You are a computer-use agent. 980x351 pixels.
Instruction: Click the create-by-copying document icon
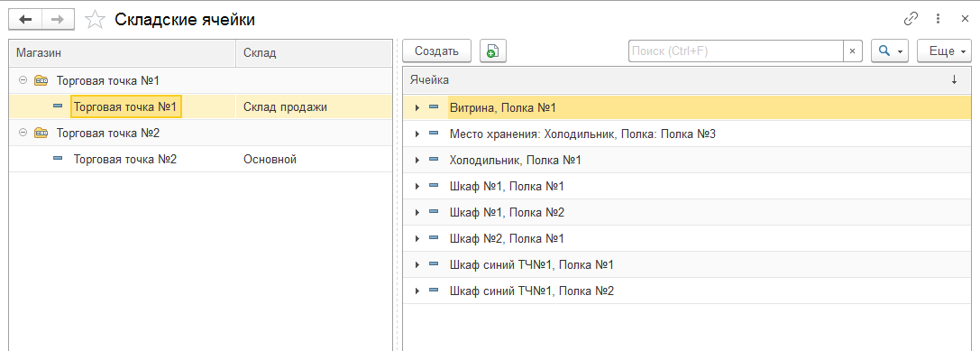pyautogui.click(x=492, y=51)
